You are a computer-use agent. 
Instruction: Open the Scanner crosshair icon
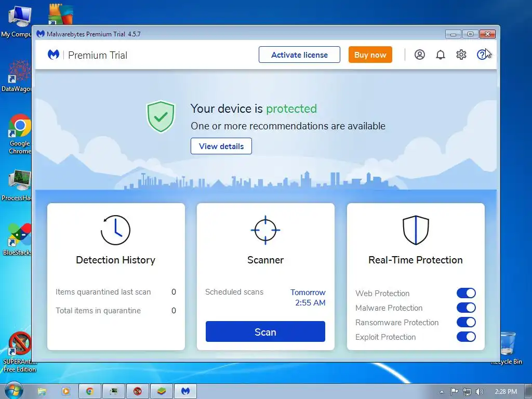pyautogui.click(x=265, y=230)
